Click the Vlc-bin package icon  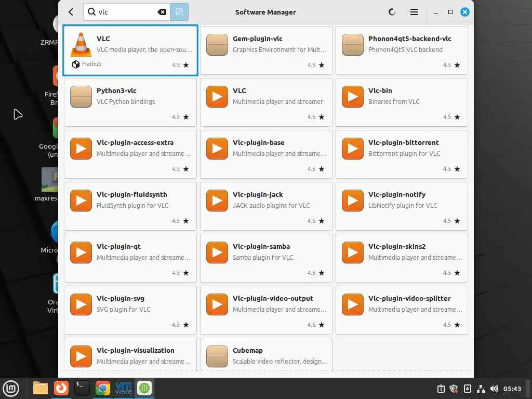353,96
